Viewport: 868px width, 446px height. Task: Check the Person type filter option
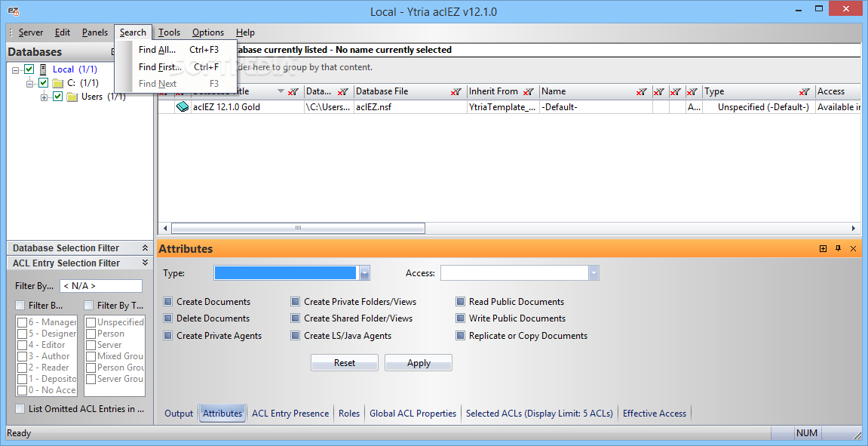pos(90,334)
